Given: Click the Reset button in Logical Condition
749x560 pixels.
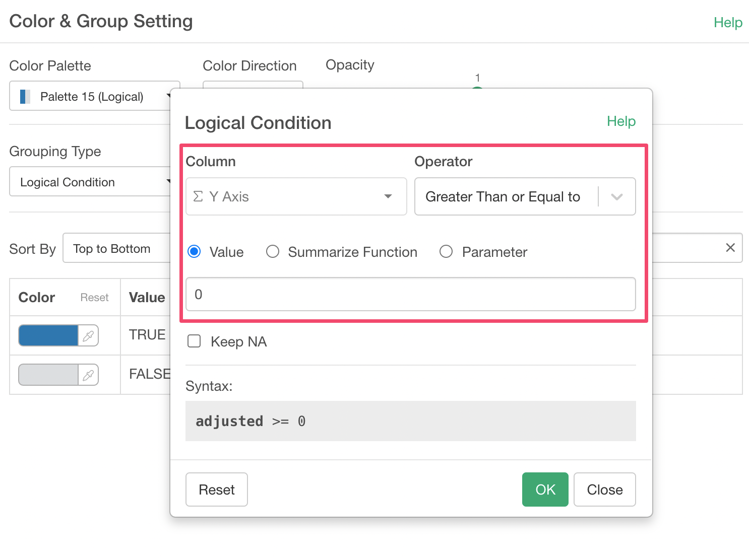Looking at the screenshot, I should click(x=217, y=489).
